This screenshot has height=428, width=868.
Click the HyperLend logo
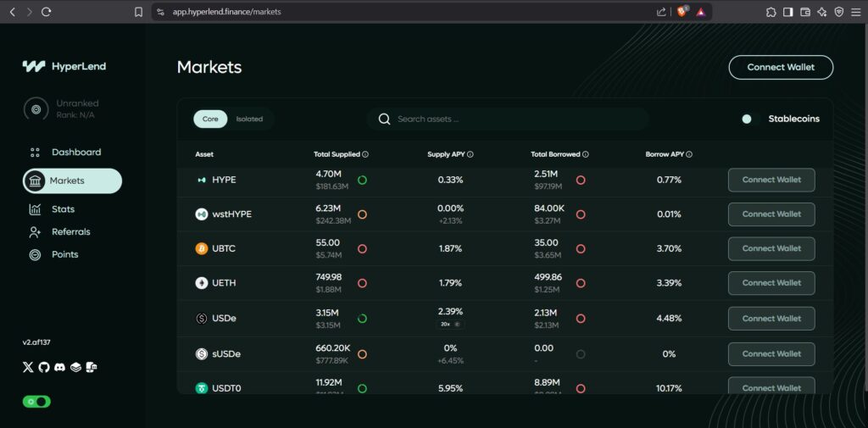[x=64, y=66]
